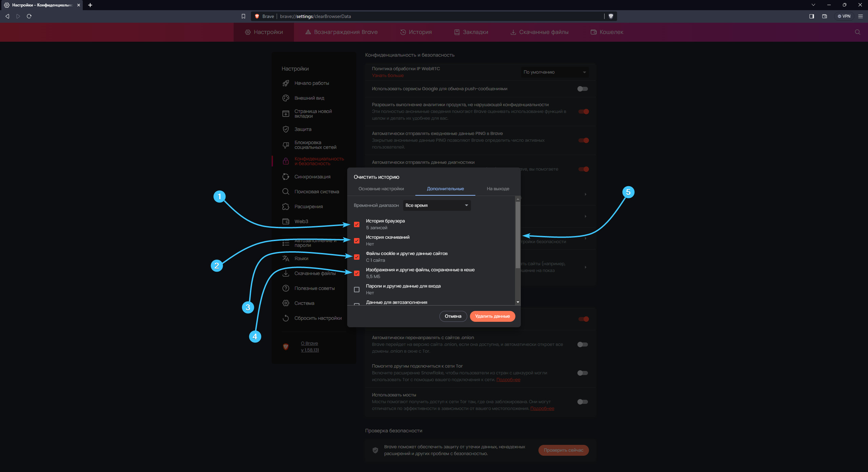Viewport: 868px width, 472px height.
Task: Uncheck the cookies and site data checkbox
Action: click(x=357, y=257)
